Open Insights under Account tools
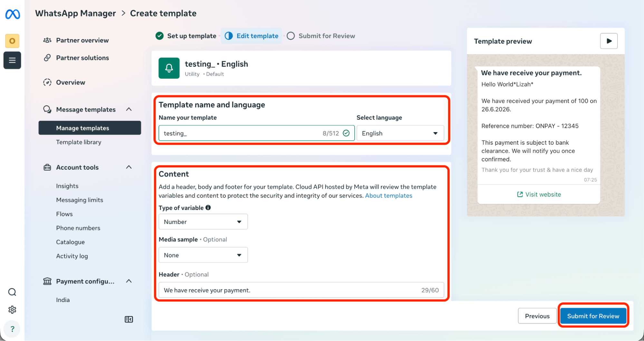The width and height of the screenshot is (644, 341). click(67, 186)
